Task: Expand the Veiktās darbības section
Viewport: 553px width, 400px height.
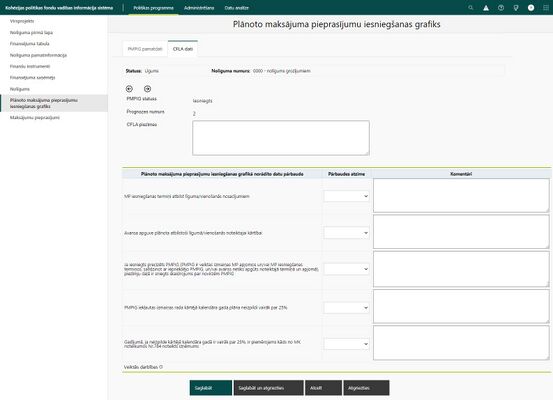Action: (143, 367)
